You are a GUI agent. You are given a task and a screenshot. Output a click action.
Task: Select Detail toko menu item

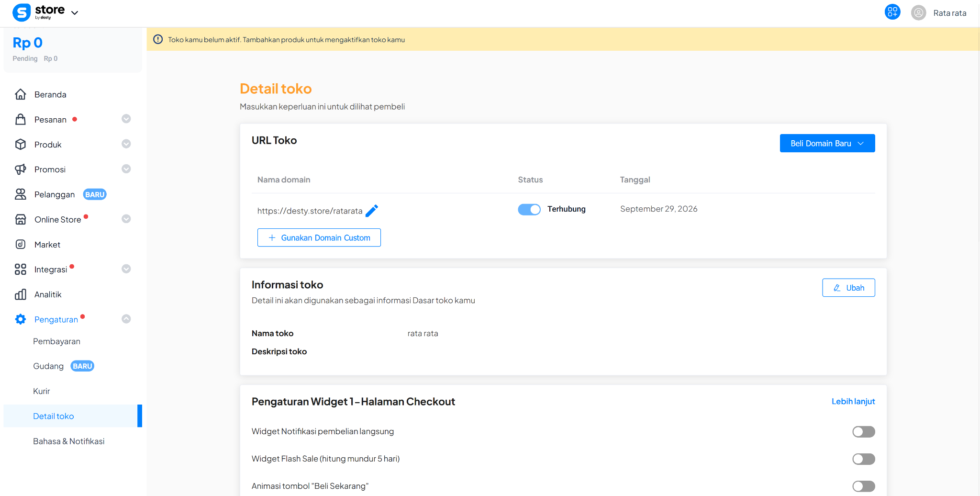click(73, 416)
